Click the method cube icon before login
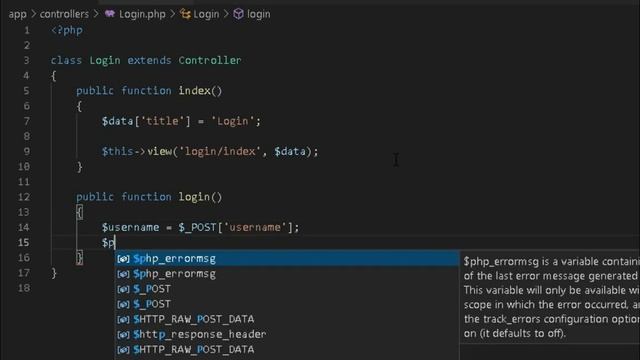This screenshot has height=360, width=640. click(238, 14)
